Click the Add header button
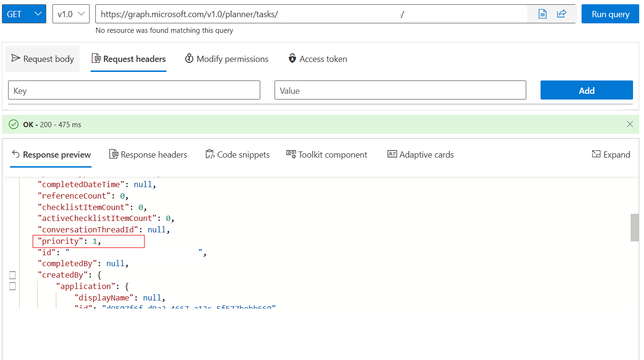Screen dimensions: 644x360 coord(587,90)
